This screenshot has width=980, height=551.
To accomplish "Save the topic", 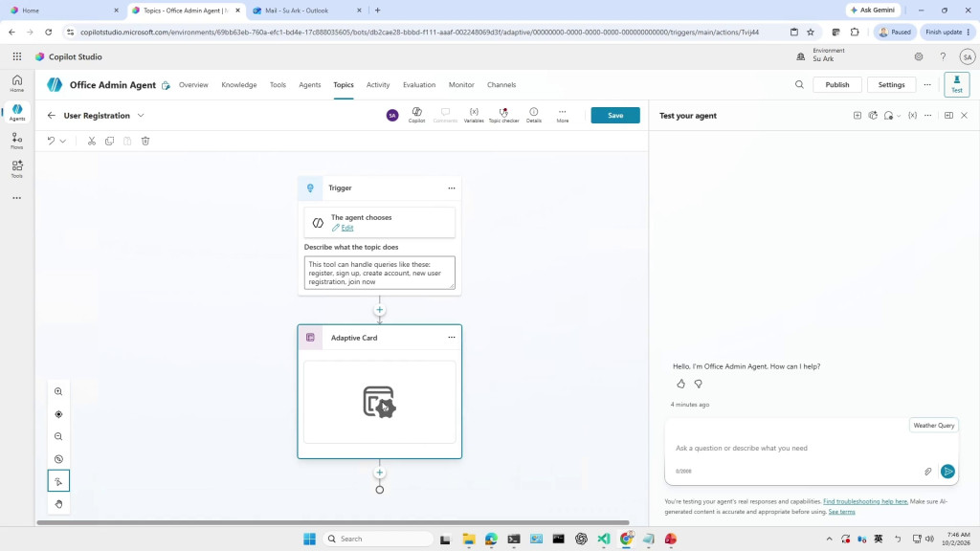I will coord(615,116).
